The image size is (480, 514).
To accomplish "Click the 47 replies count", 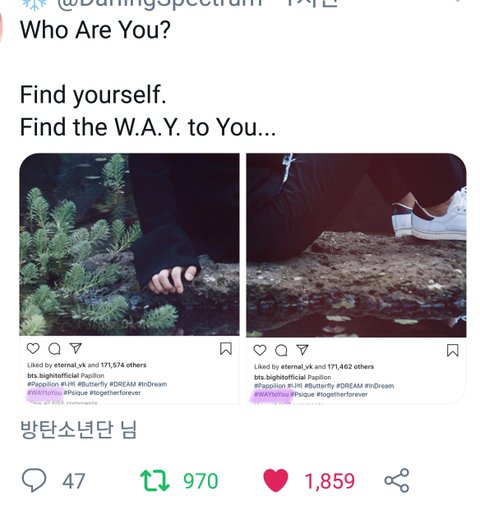I will (74, 481).
